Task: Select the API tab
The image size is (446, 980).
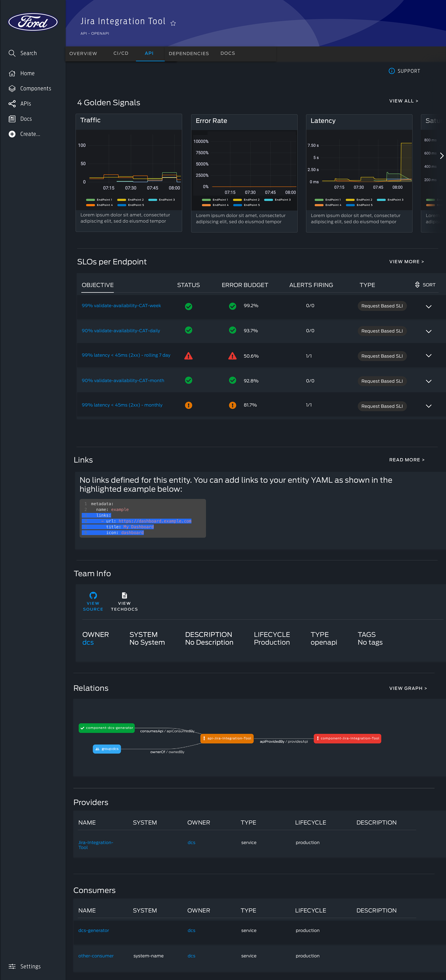Action: (149, 53)
